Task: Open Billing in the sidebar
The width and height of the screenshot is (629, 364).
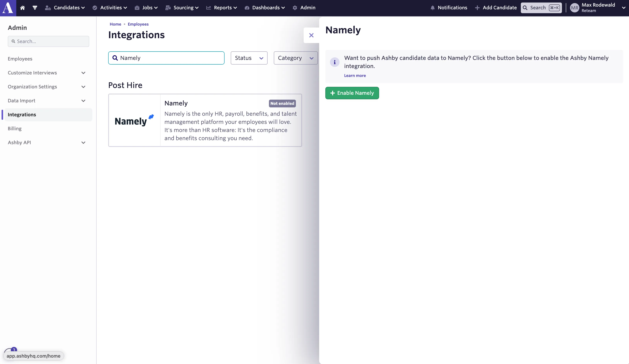Action: pos(15,129)
